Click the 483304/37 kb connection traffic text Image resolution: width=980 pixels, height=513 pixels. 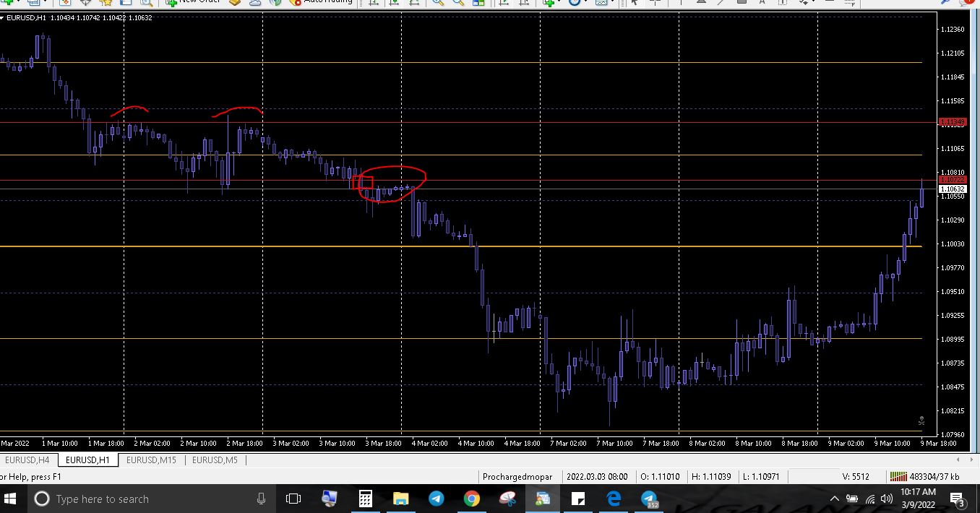pyautogui.click(x=934, y=477)
